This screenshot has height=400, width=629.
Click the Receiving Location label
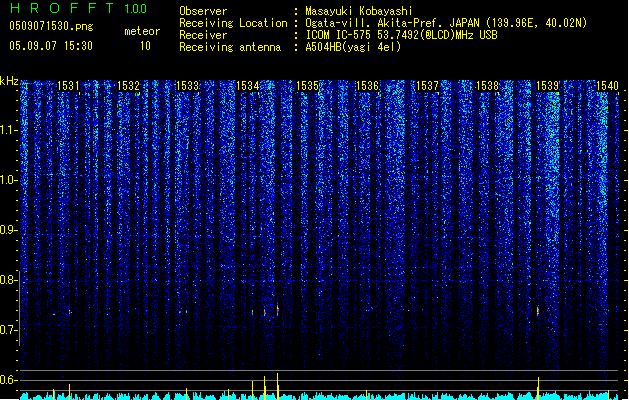pyautogui.click(x=233, y=23)
